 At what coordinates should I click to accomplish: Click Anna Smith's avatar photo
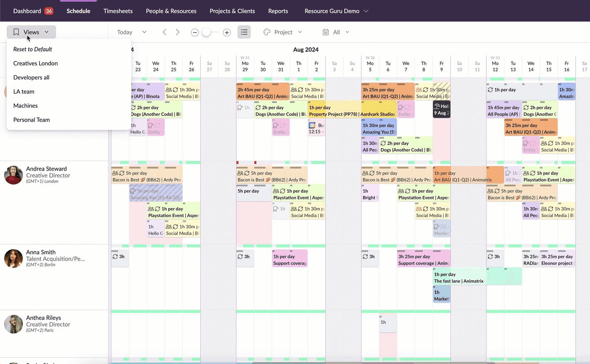point(13,259)
